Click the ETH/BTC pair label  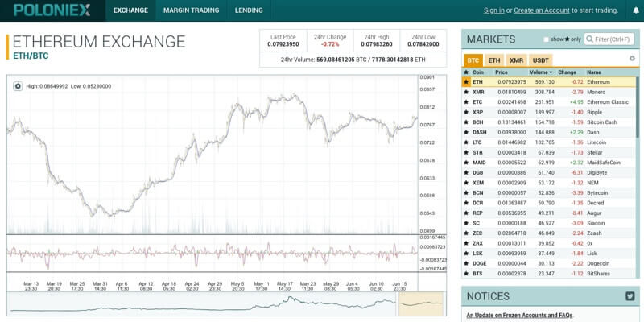[x=31, y=56]
